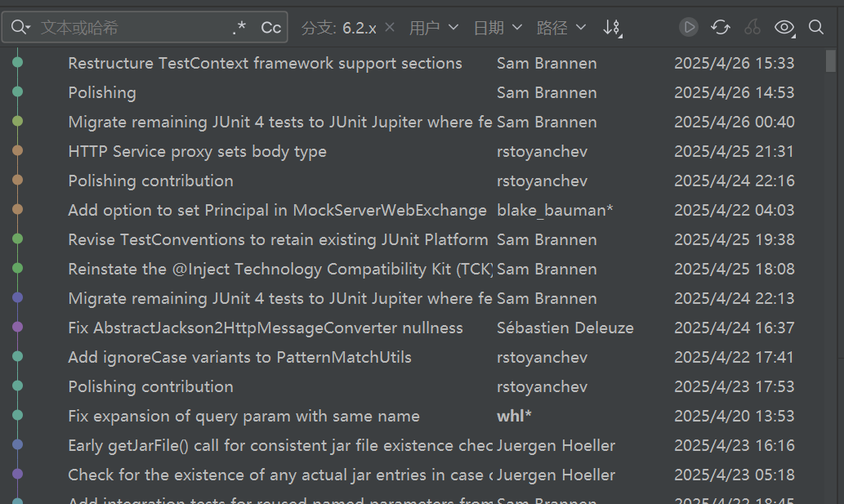Click graph node of HTTP Service proxy commit
This screenshot has height=504, width=844.
[18, 150]
